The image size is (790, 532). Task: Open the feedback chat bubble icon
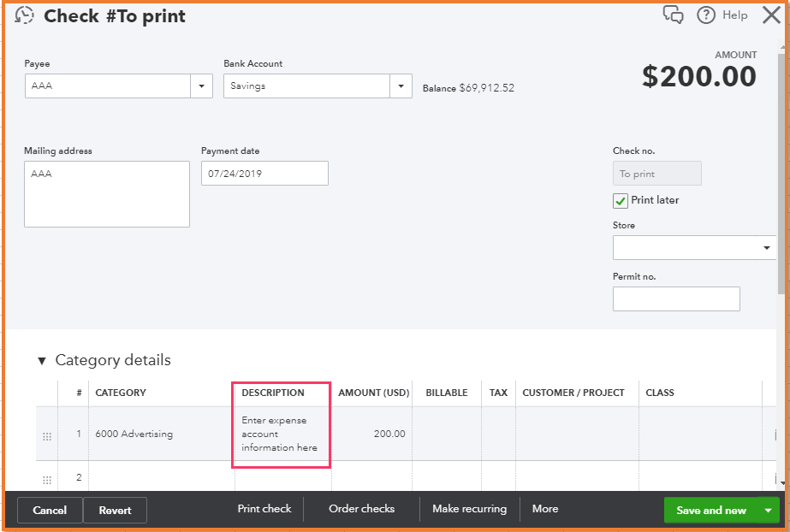coord(673,15)
